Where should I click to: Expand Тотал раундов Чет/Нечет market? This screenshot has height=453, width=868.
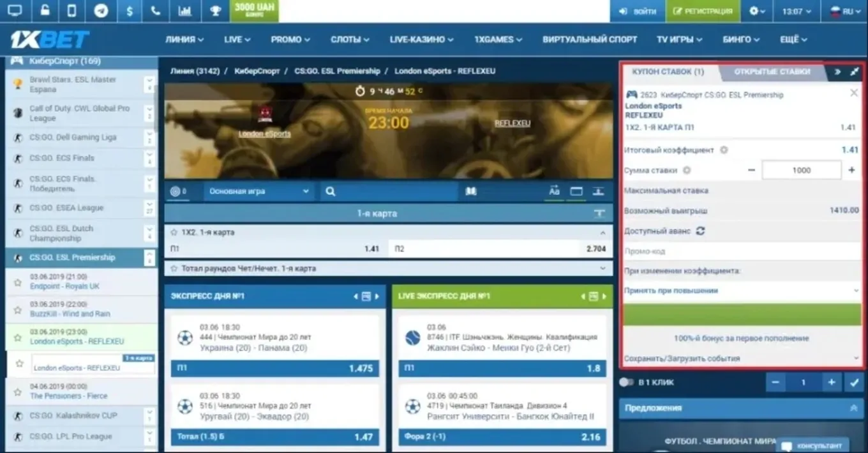pyautogui.click(x=603, y=268)
